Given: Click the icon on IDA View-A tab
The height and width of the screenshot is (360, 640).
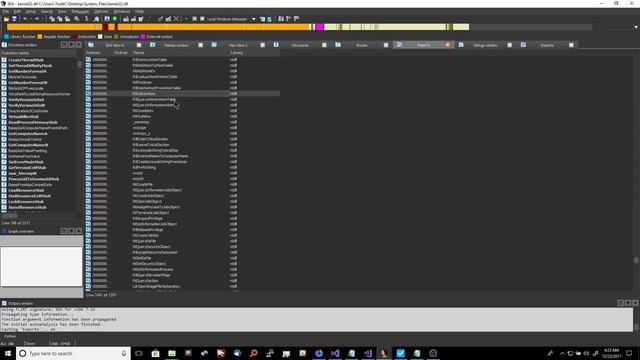Looking at the screenshot, I should click(x=91, y=45).
